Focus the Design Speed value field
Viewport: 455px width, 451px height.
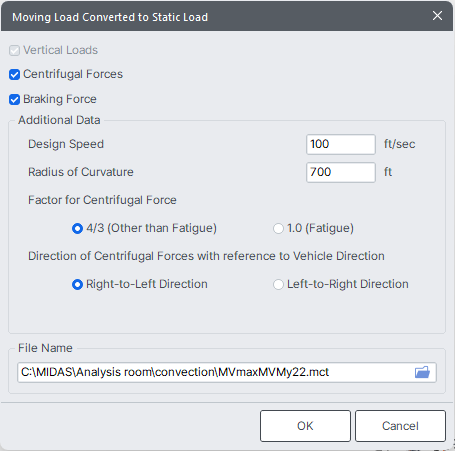click(x=341, y=144)
